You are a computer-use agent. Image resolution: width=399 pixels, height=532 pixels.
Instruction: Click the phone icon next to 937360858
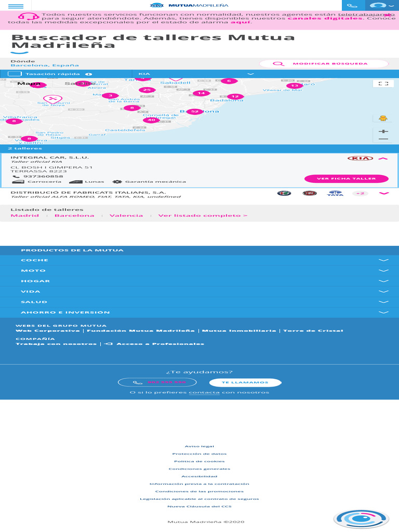[x=16, y=177]
